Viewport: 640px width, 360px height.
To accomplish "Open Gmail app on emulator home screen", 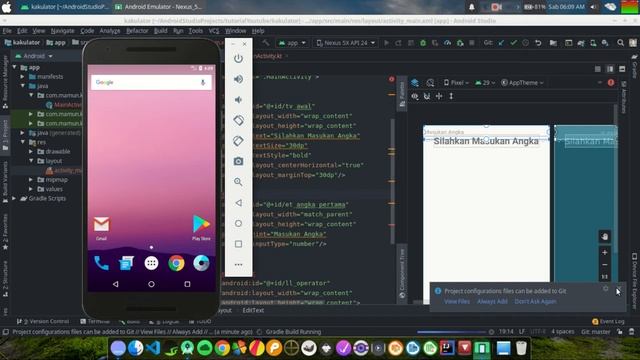I will pos(101,227).
